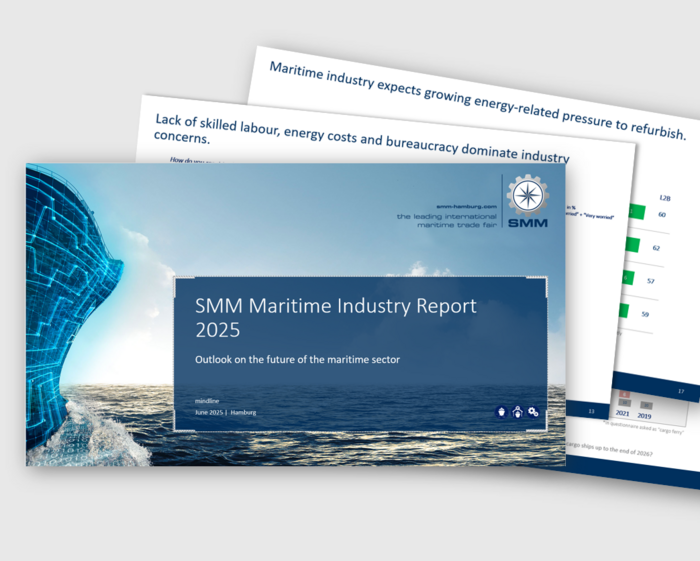Viewport: 700px width, 561px height.
Task: Click the 'mindline' author text
Action: click(207, 400)
